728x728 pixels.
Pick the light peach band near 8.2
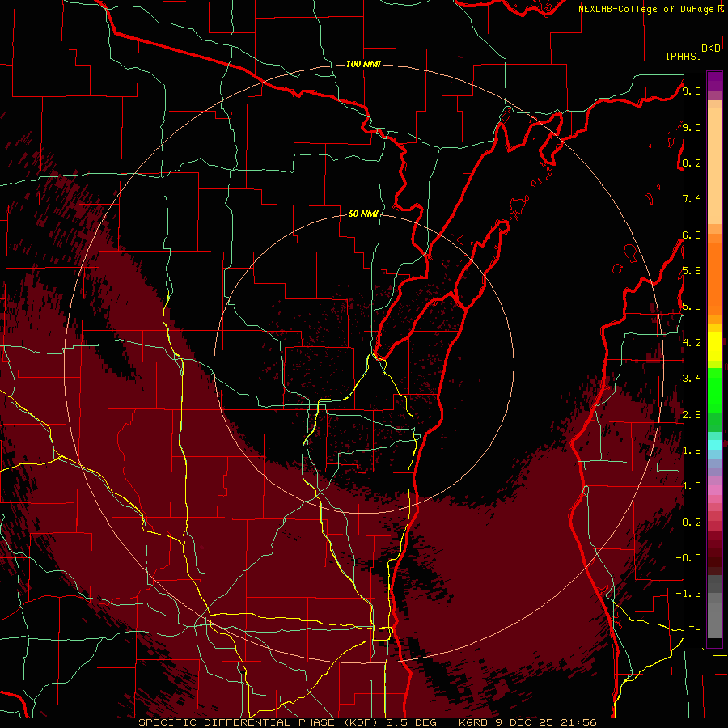coord(714,166)
